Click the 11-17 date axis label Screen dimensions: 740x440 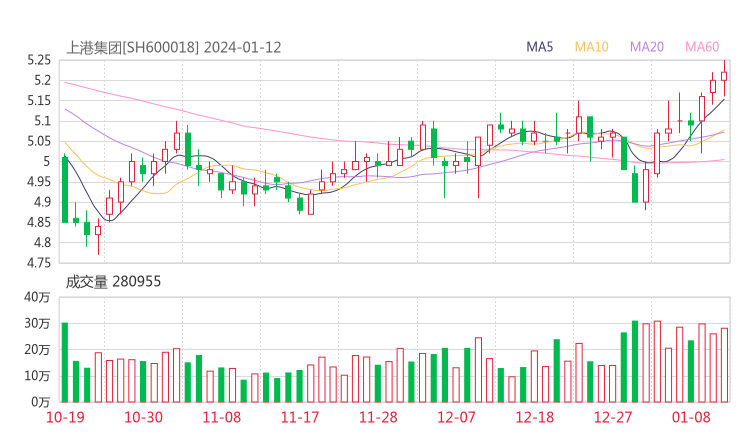point(300,417)
